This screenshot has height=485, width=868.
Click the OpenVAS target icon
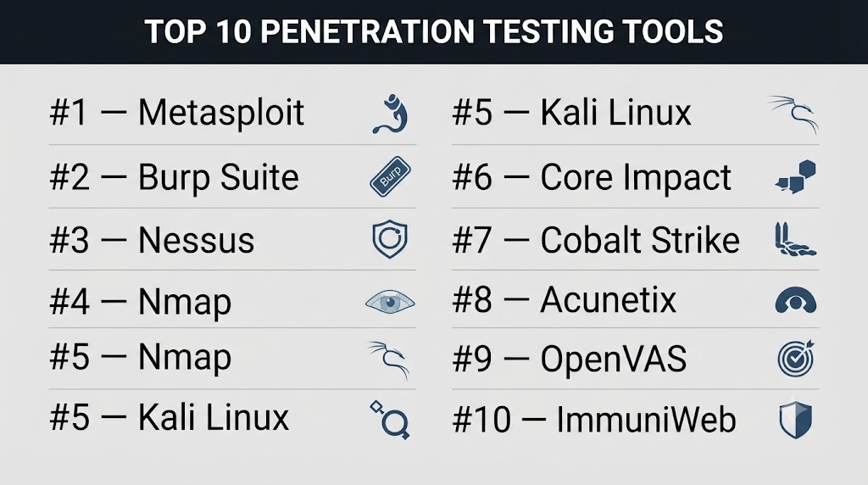point(796,359)
